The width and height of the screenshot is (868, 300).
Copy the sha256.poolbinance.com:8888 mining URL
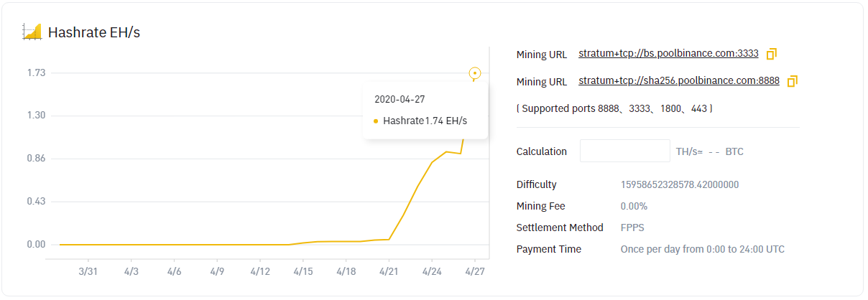[792, 81]
